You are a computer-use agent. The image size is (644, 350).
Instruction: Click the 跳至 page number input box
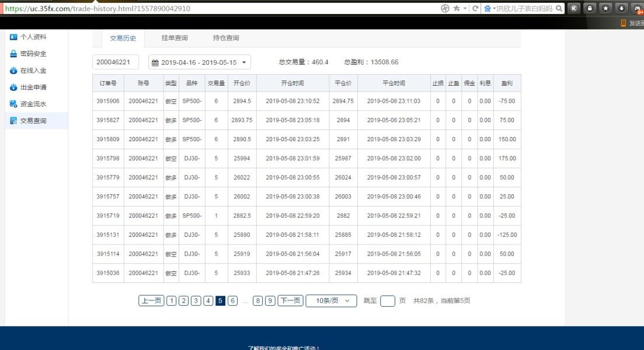tap(388, 301)
